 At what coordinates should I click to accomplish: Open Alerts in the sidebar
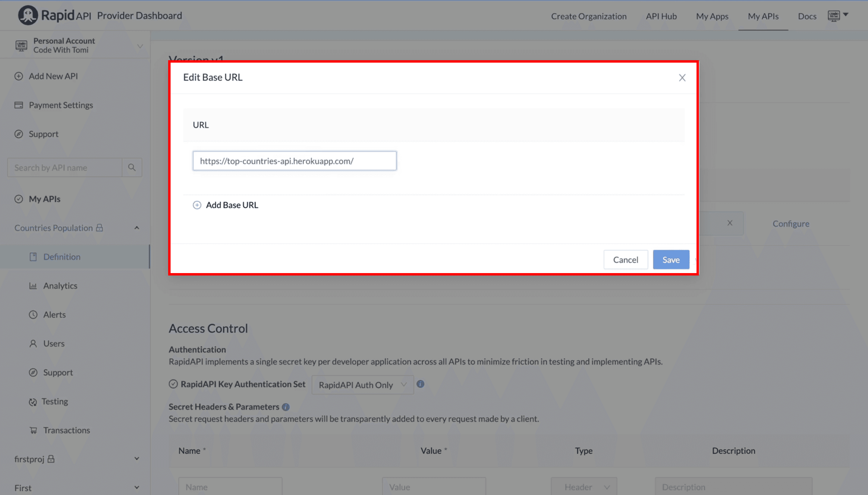55,314
